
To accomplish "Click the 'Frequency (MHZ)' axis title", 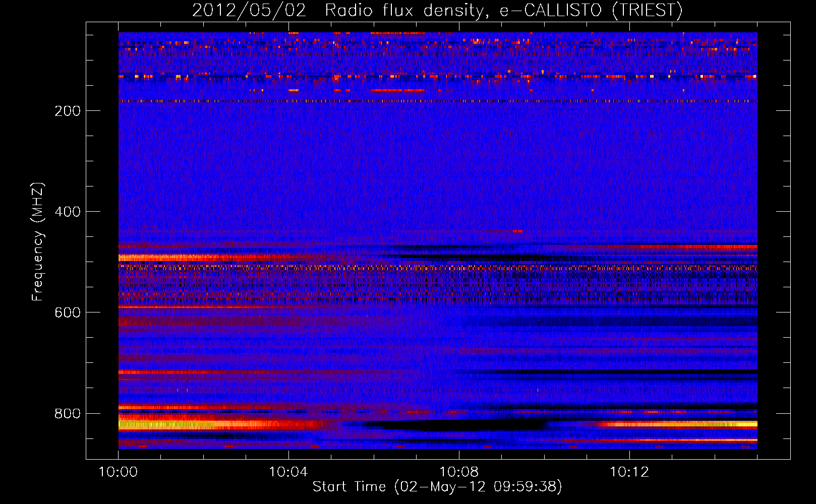I will point(38,241).
